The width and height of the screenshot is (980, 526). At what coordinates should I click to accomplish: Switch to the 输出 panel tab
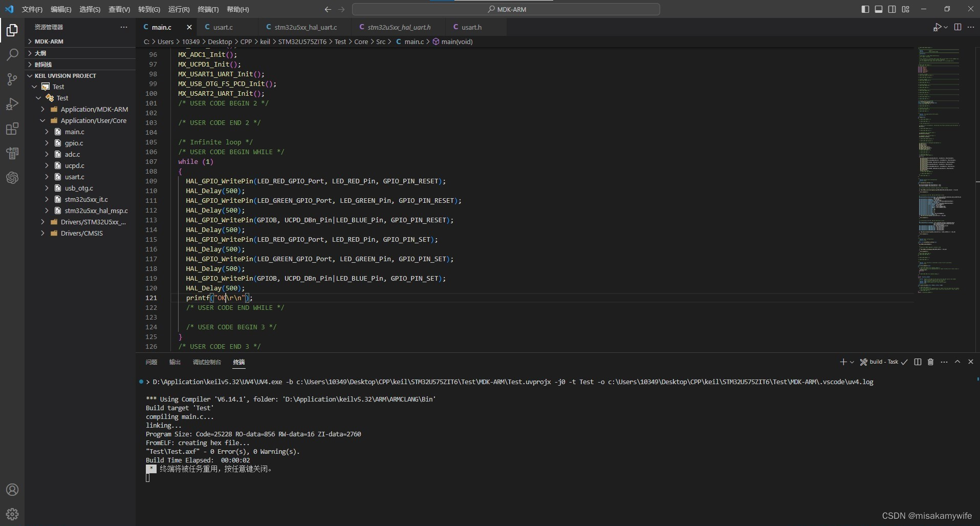175,362
